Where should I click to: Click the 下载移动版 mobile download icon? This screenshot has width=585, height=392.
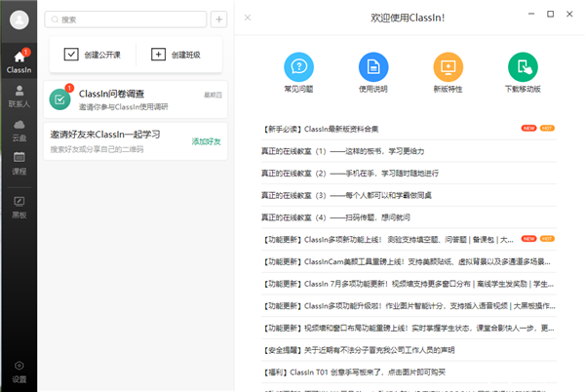pyautogui.click(x=523, y=67)
